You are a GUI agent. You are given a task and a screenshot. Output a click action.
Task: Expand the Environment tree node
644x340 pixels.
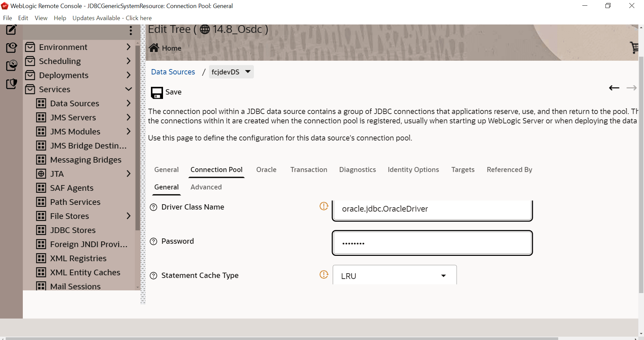pos(128,47)
